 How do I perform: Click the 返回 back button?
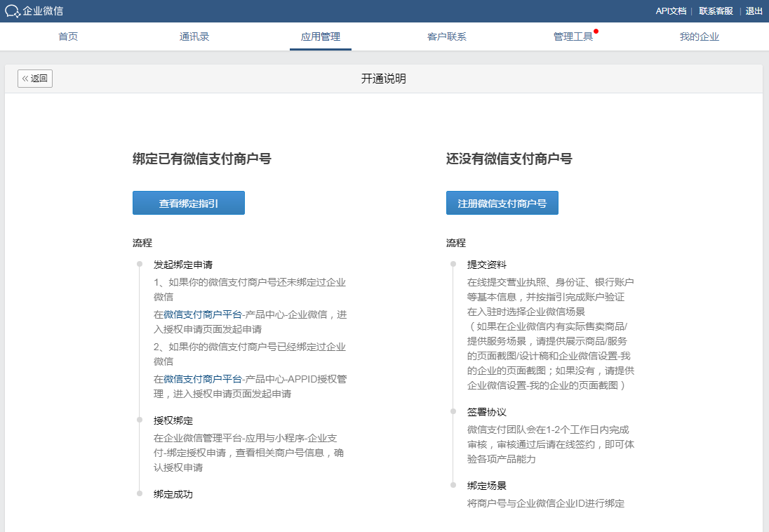(35, 79)
